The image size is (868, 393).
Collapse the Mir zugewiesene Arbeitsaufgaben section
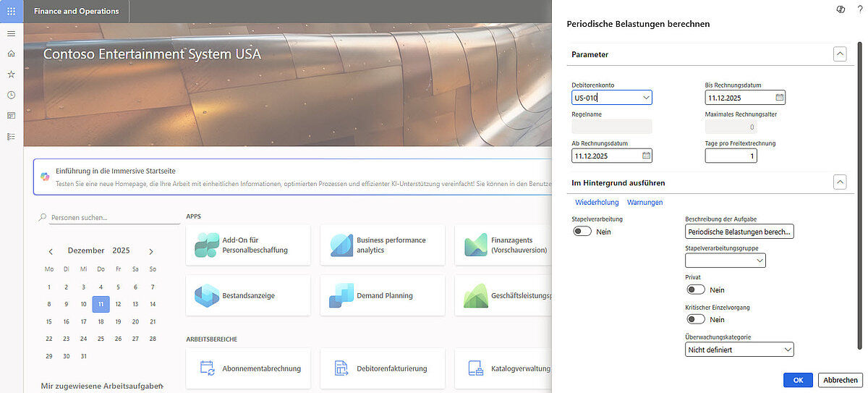[x=163, y=386]
